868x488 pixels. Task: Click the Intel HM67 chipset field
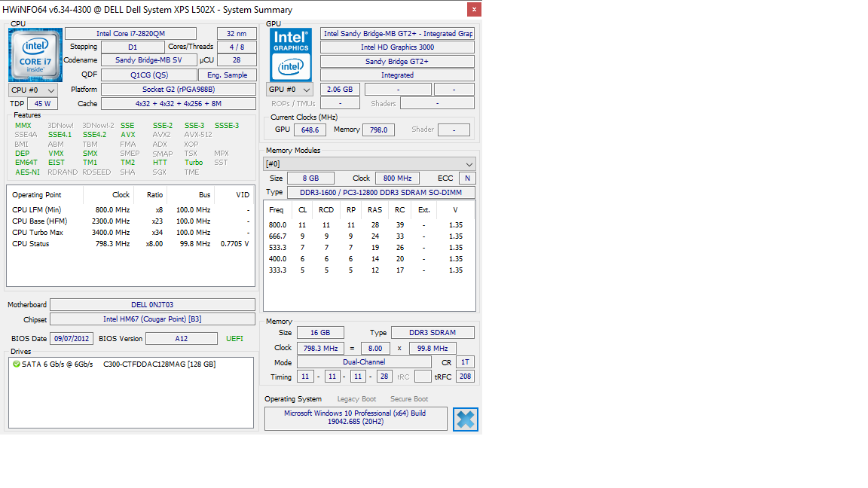pos(152,320)
